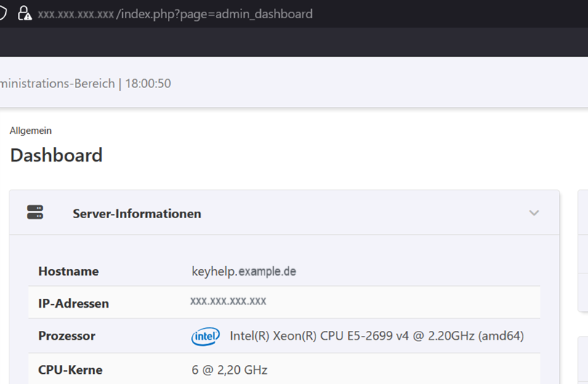Click the Dashboard page heading
This screenshot has height=384, width=588.
[x=56, y=155]
